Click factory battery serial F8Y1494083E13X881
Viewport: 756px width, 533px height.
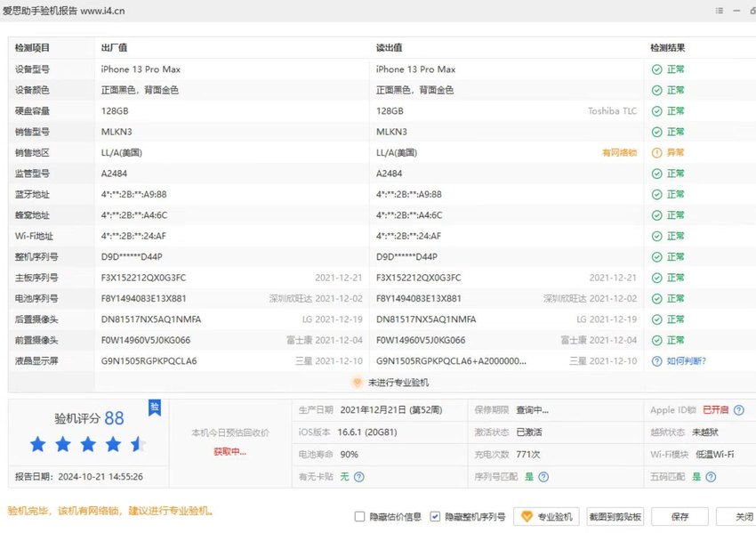click(144, 299)
